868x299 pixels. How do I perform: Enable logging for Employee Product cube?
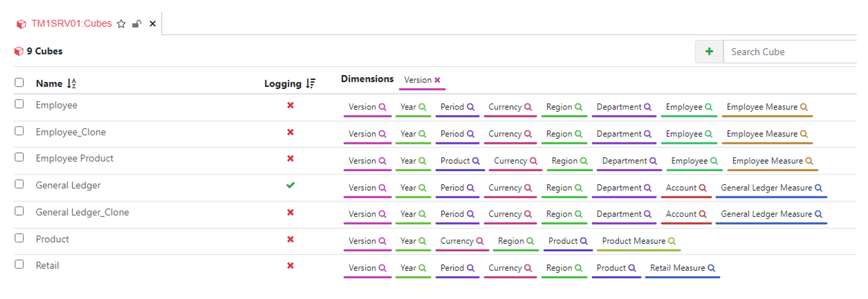pos(290,158)
